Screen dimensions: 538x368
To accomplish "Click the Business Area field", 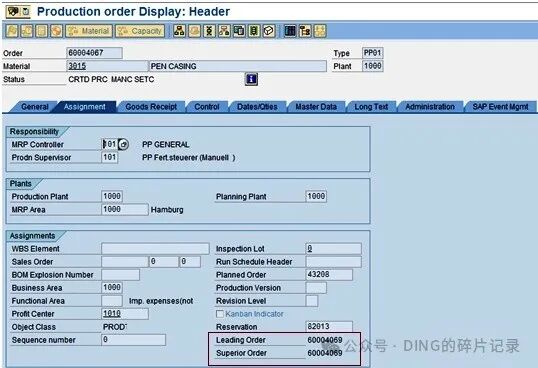I will tap(112, 287).
